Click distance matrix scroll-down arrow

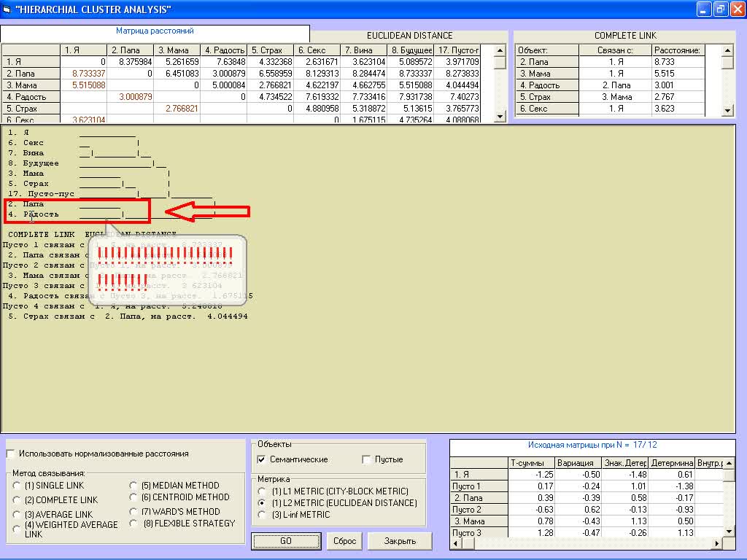click(x=500, y=116)
